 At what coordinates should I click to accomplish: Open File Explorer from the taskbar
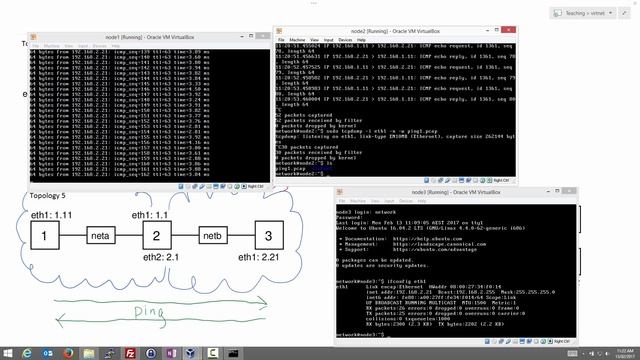point(89,353)
